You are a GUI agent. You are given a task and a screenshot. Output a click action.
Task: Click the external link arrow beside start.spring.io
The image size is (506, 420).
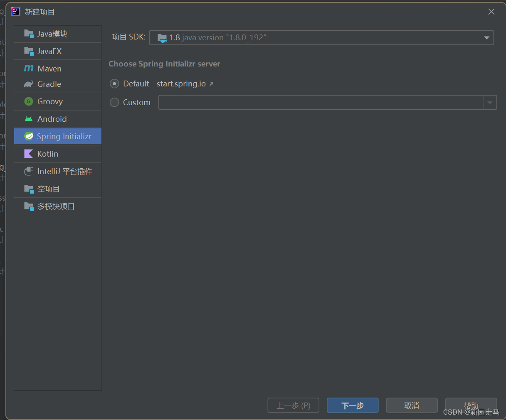point(211,84)
